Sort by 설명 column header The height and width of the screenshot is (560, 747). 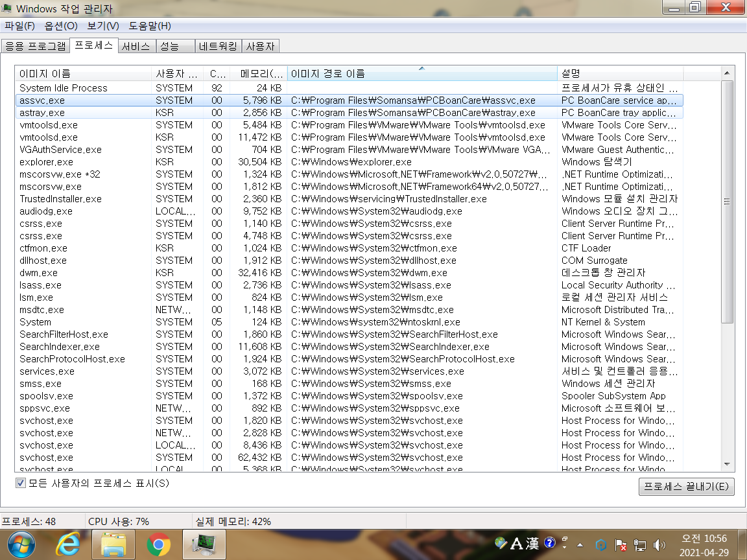tap(621, 73)
